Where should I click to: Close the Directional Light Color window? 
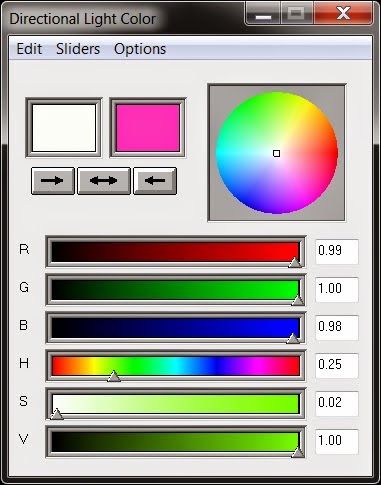pyautogui.click(x=343, y=13)
